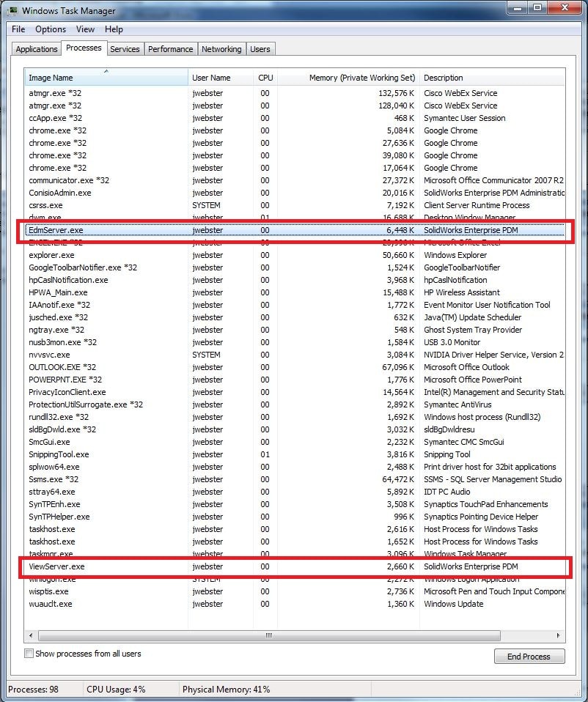Click the Snipping Tool description cell
The height and width of the screenshot is (702, 588).
coord(447,454)
